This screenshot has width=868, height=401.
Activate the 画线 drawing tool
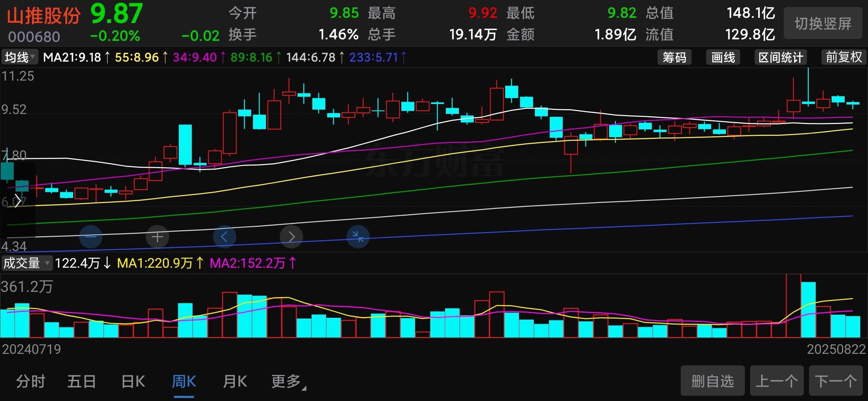[723, 57]
